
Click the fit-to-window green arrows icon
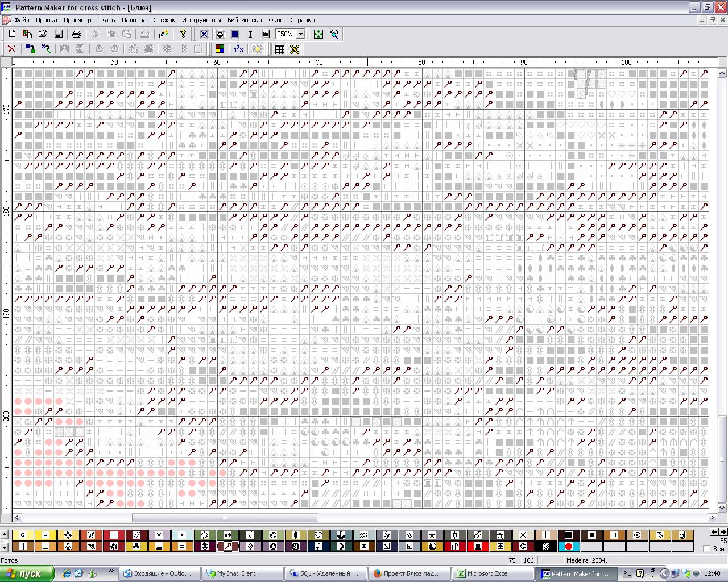[x=318, y=34]
